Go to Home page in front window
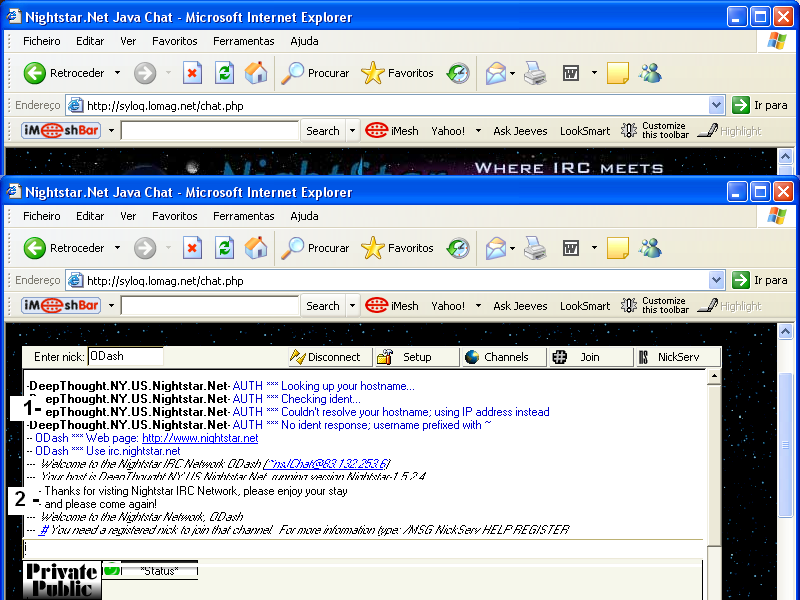800x600 pixels. [256, 248]
